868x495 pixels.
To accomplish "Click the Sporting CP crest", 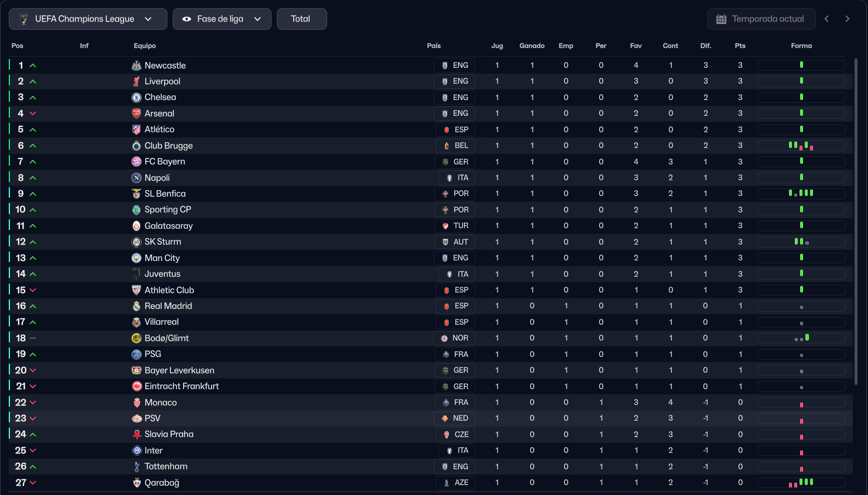I will [136, 209].
